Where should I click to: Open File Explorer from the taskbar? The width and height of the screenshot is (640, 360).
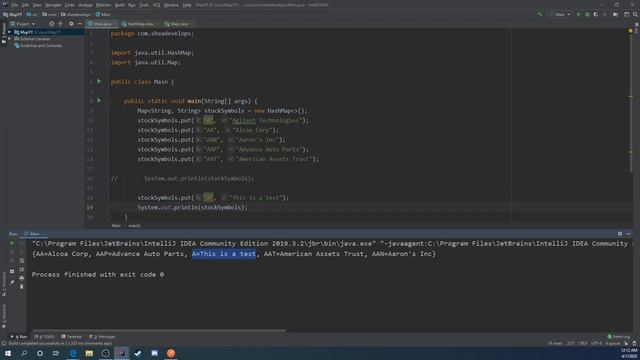(89, 353)
